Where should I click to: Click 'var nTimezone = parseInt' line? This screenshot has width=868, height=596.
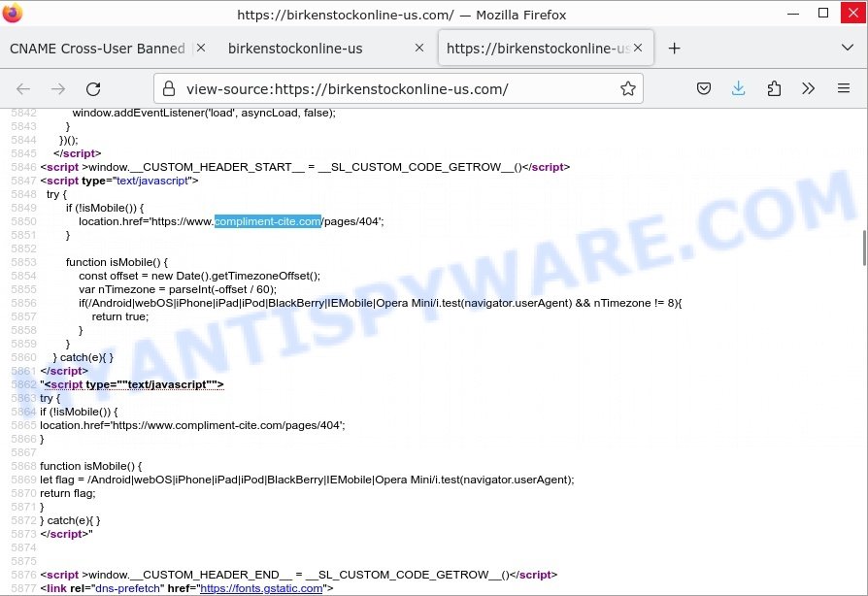[x=177, y=289]
